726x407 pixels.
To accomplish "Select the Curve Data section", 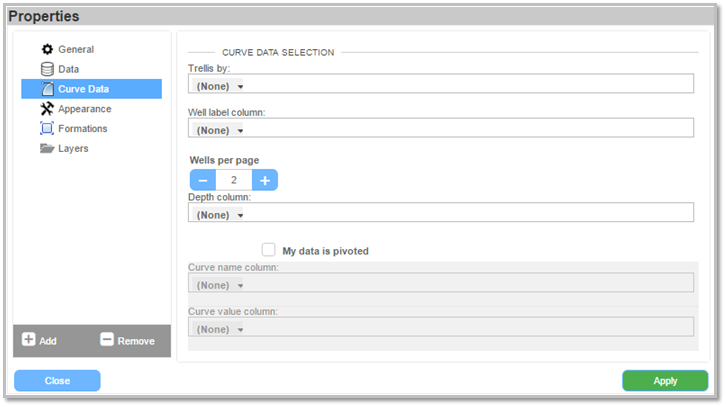I will tap(92, 89).
